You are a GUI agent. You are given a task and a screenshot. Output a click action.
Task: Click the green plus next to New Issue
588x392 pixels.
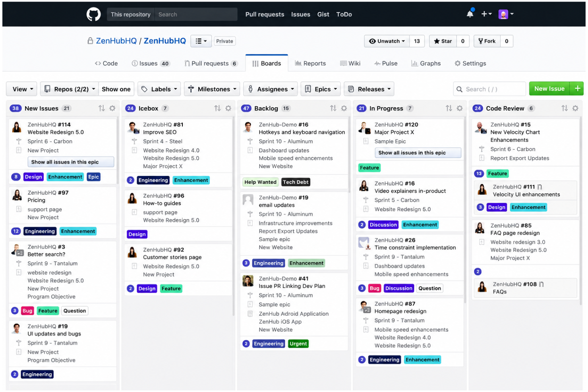pos(577,89)
